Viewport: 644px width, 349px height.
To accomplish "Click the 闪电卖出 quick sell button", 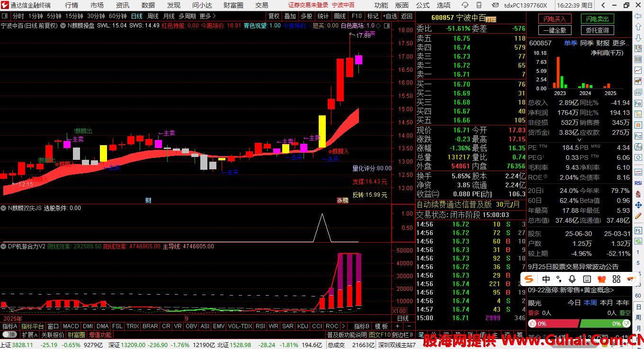I will [x=597, y=19].
